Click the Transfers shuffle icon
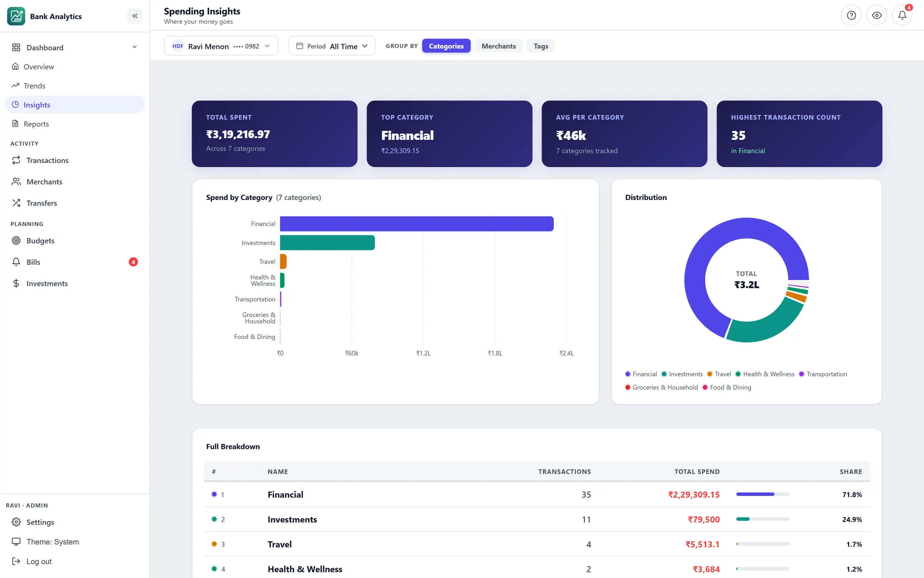Screen dimensions: 924x578 pos(16,203)
